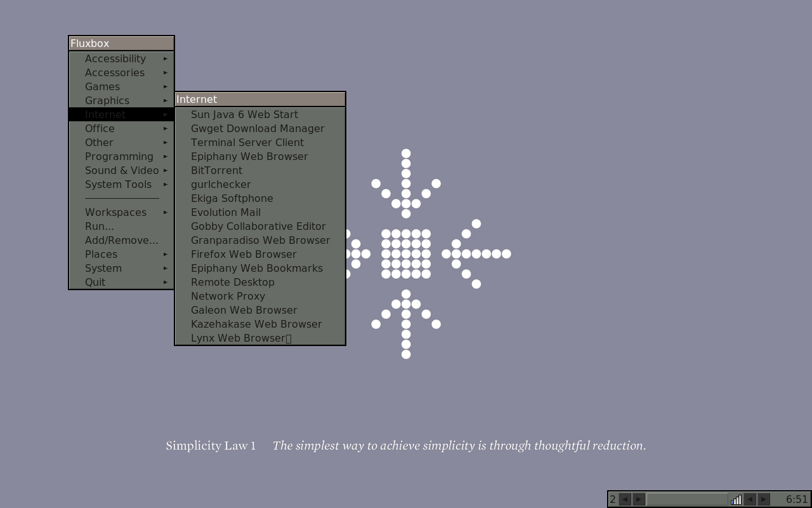Launch Sun Java 6 Web Start
The height and width of the screenshot is (508, 812).
click(260, 114)
